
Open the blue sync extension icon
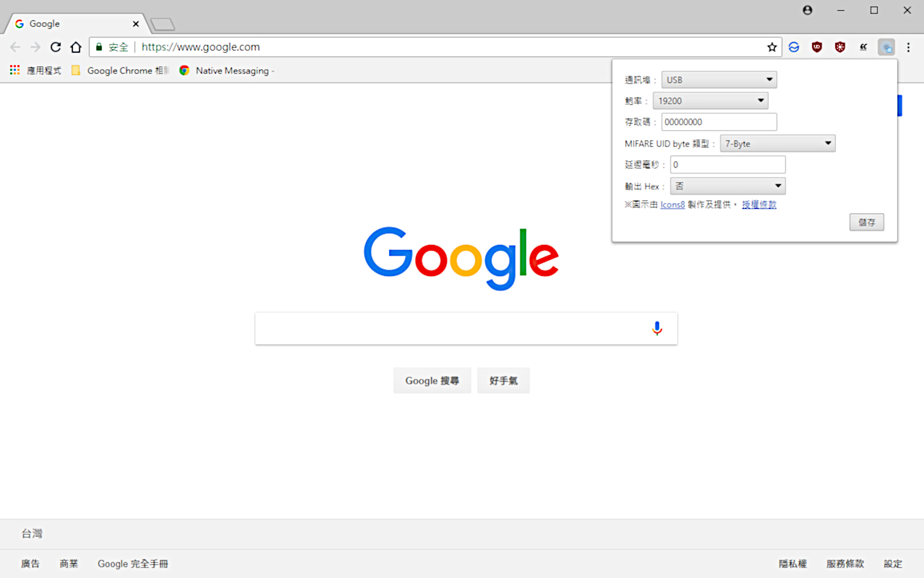coord(794,47)
